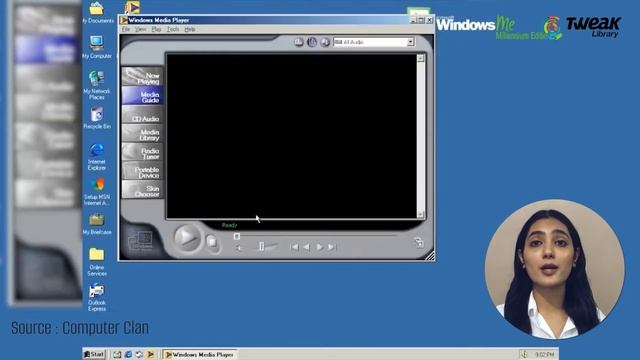Open the Help menu
Viewport: 640px width, 360px height.
189,29
